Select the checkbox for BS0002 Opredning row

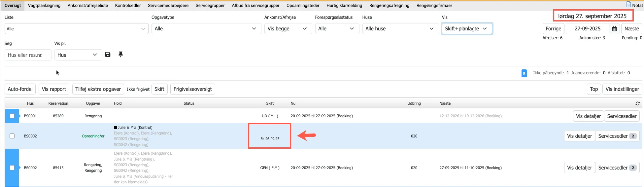12,136
